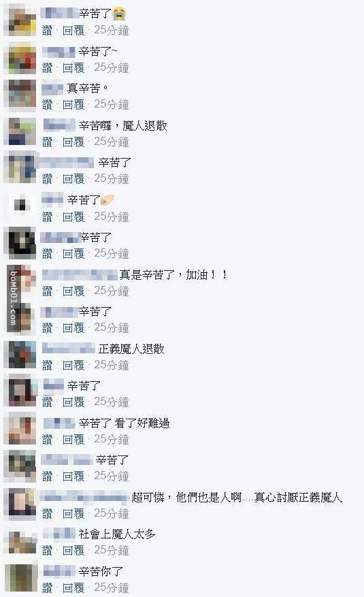The height and width of the screenshot is (597, 364).
Task: Reply to comment '辛苦了 看了好難過'
Action: click(x=73, y=439)
